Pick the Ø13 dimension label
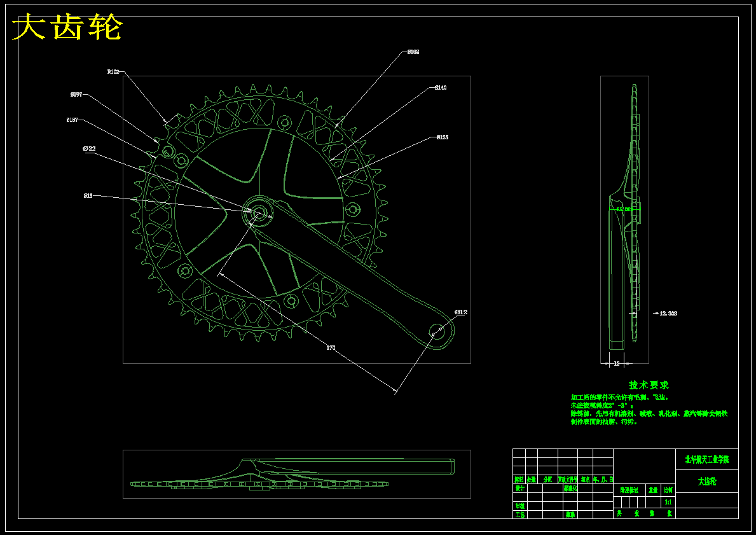This screenshot has width=756, height=535. pos(88,196)
